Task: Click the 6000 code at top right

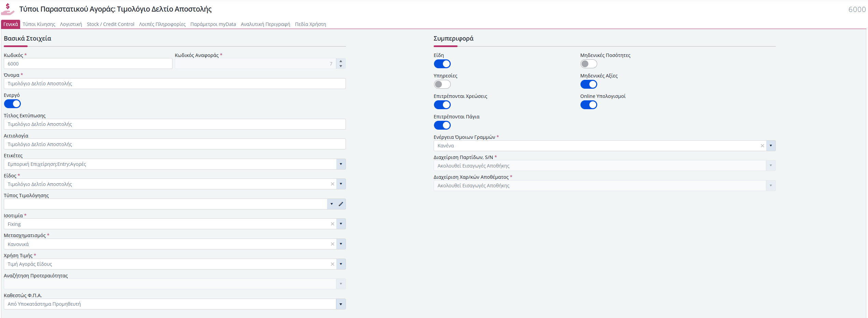Action: (857, 10)
